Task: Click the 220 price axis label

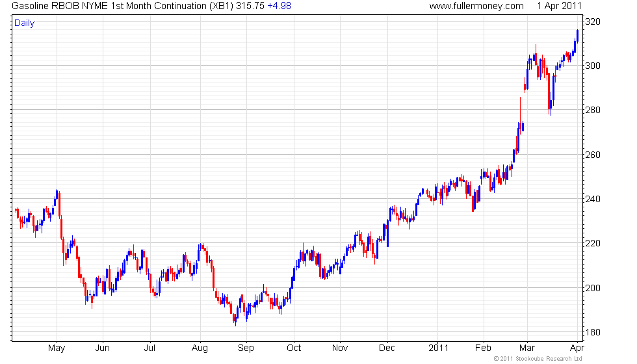Action: coord(592,243)
